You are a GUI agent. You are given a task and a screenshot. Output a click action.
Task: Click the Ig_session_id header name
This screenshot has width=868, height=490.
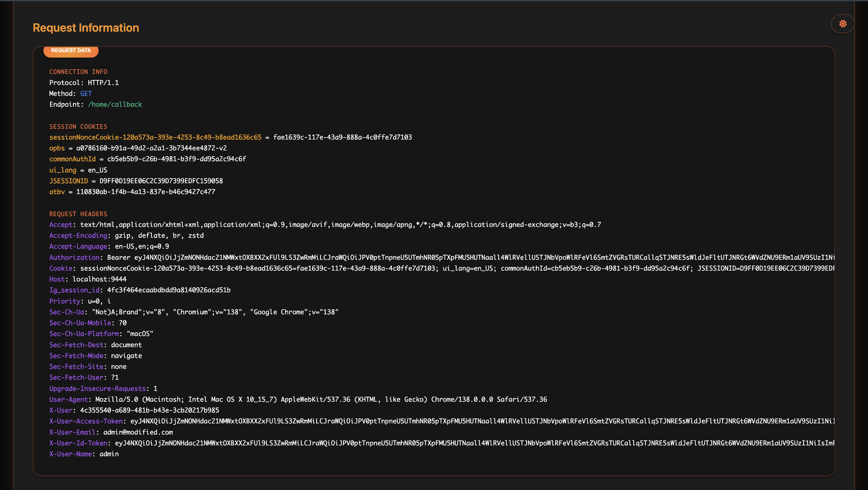(74, 290)
